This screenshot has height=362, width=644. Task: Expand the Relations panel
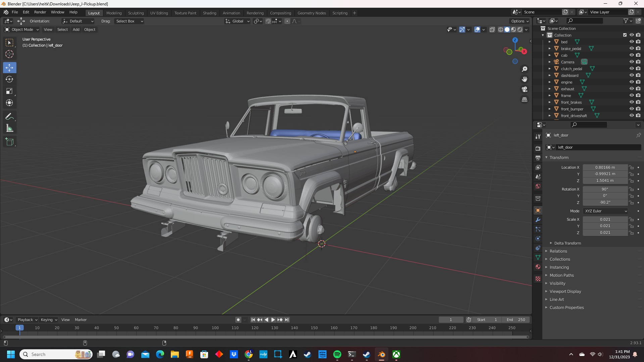pyautogui.click(x=558, y=251)
